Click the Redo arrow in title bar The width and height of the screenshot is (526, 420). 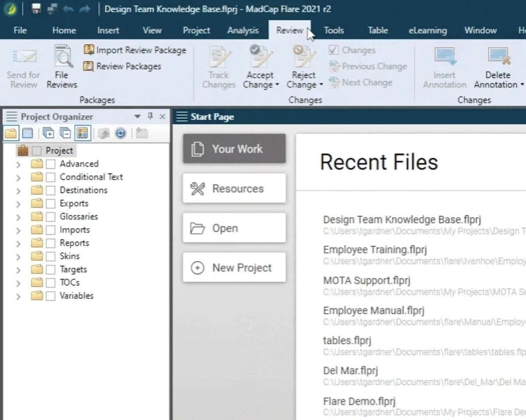point(85,9)
